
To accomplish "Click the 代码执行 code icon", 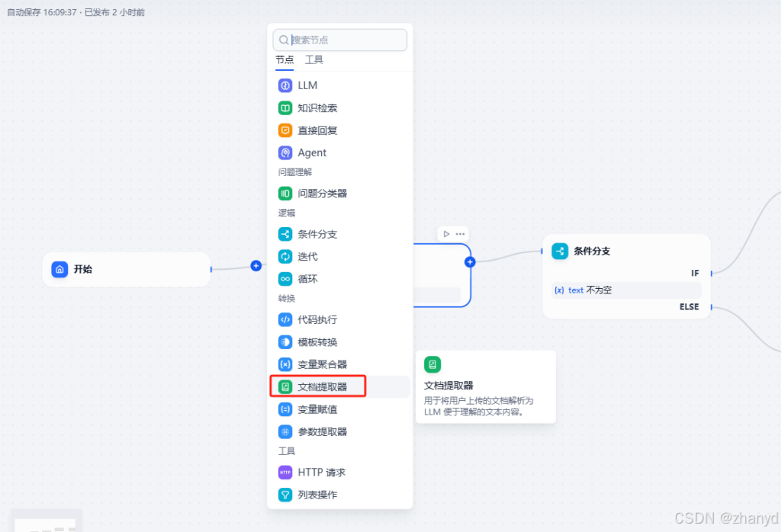I will coord(285,319).
